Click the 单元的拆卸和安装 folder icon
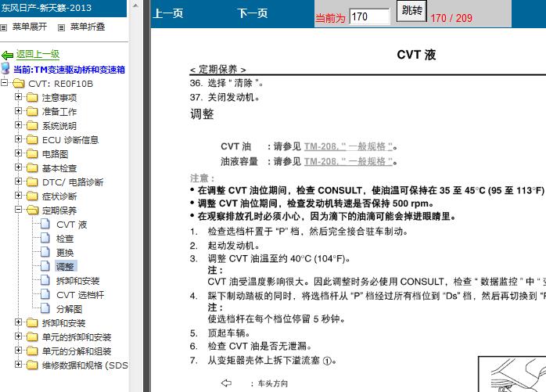Image resolution: width=546 pixels, height=392 pixels. (x=32, y=337)
